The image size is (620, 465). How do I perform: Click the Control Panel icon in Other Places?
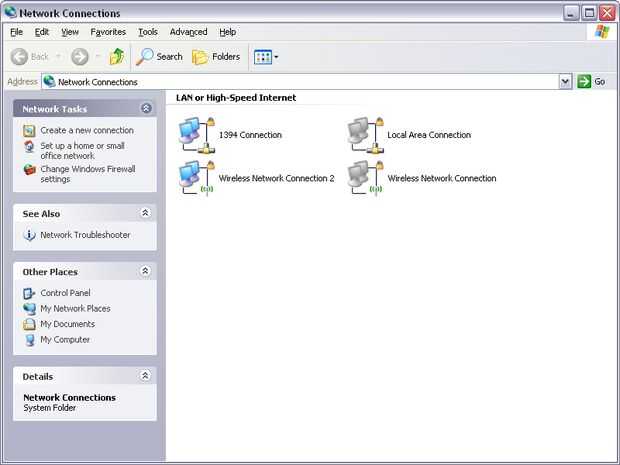point(29,293)
